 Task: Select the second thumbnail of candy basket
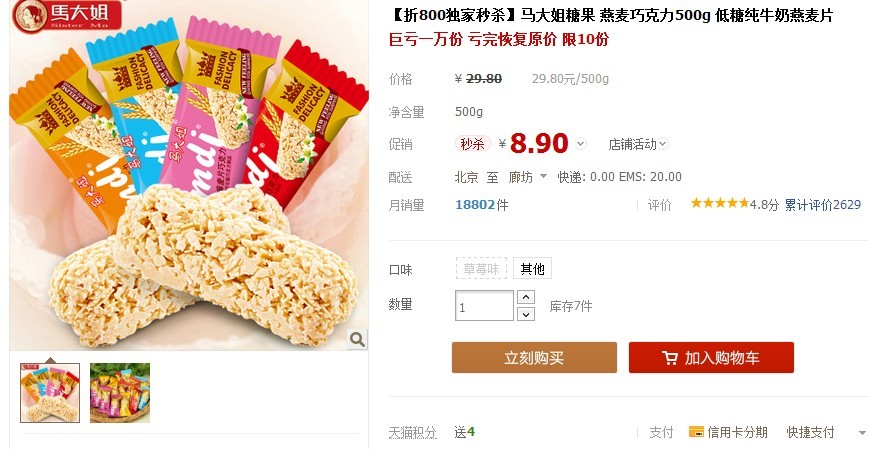[x=120, y=392]
